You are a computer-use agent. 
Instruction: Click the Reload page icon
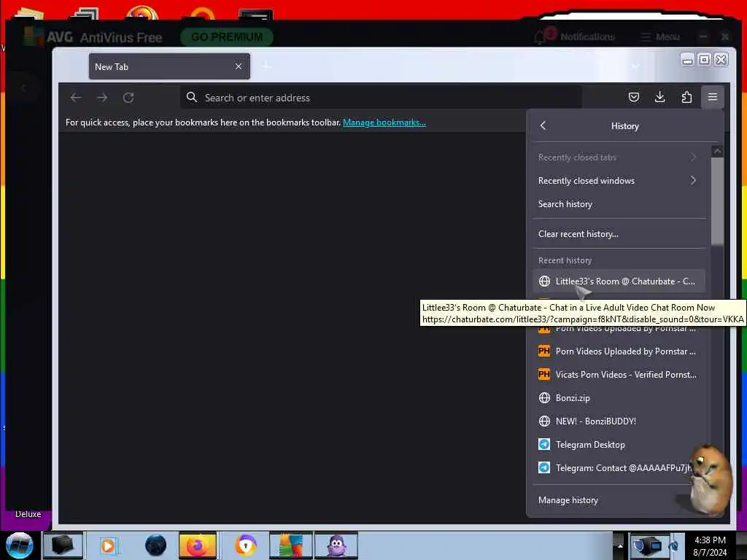[x=128, y=98]
